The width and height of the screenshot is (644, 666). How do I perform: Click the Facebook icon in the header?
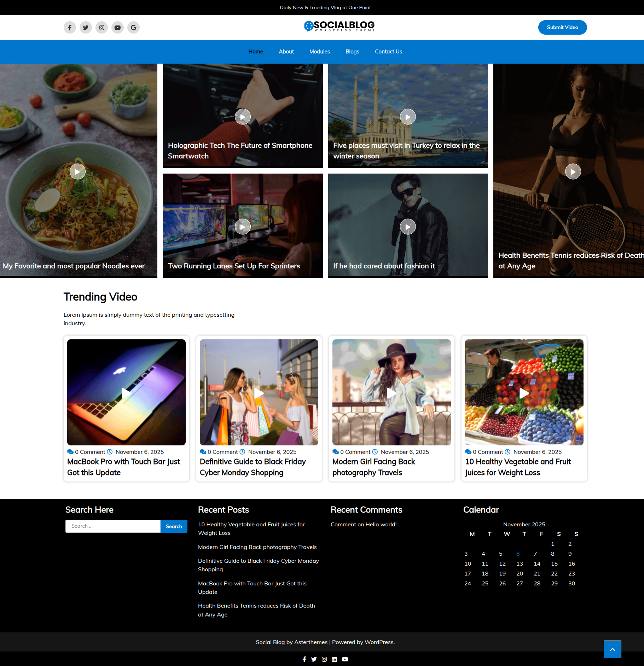coord(70,28)
